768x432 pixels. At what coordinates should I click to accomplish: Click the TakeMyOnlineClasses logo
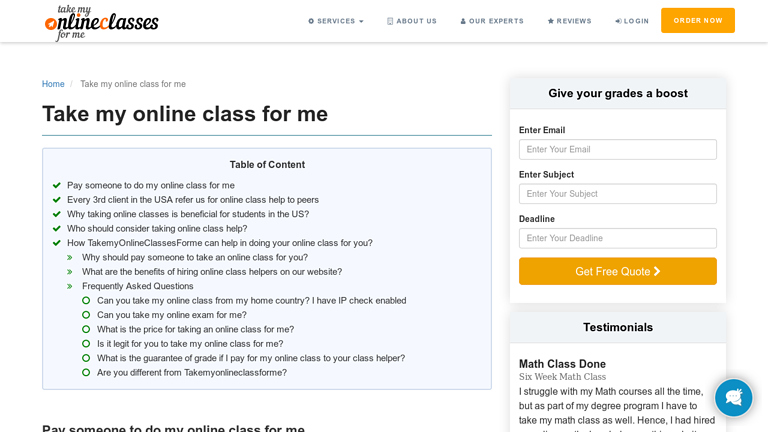pos(102,21)
